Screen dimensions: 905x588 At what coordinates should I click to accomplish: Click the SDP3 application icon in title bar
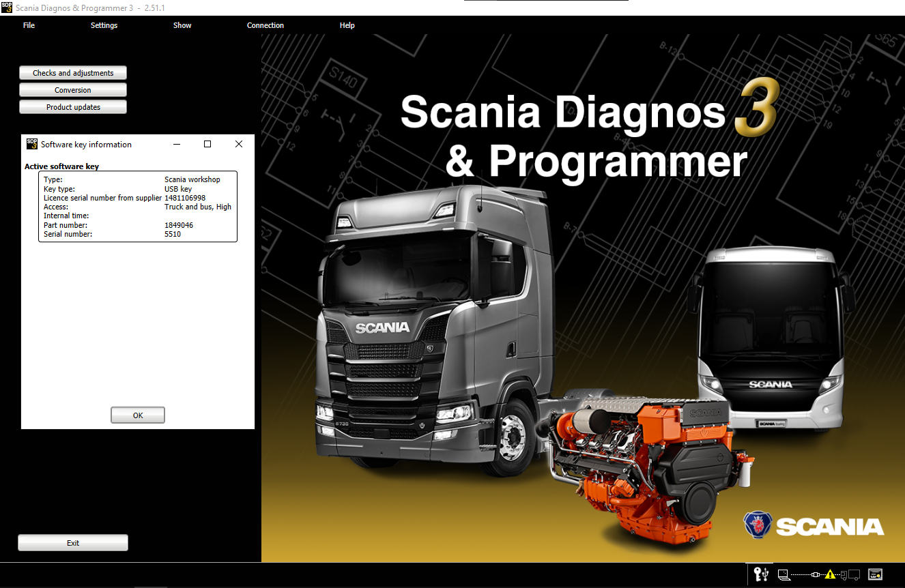pyautogui.click(x=7, y=7)
